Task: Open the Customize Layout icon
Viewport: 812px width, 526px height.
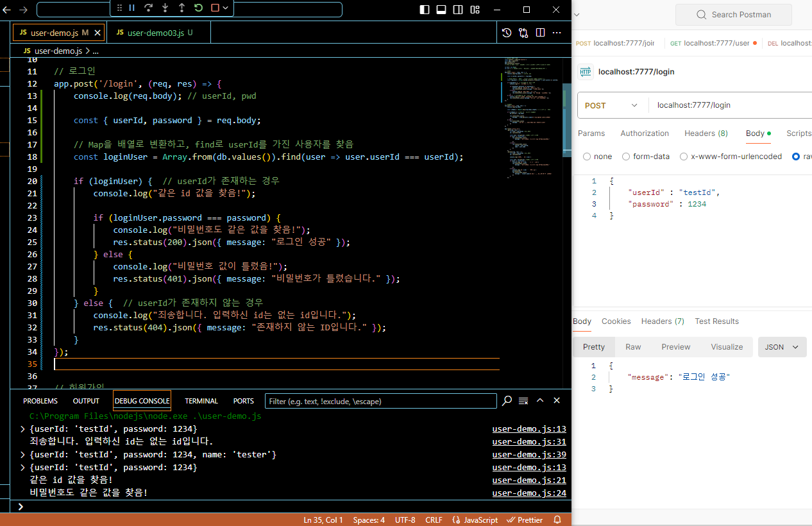Action: [475, 10]
